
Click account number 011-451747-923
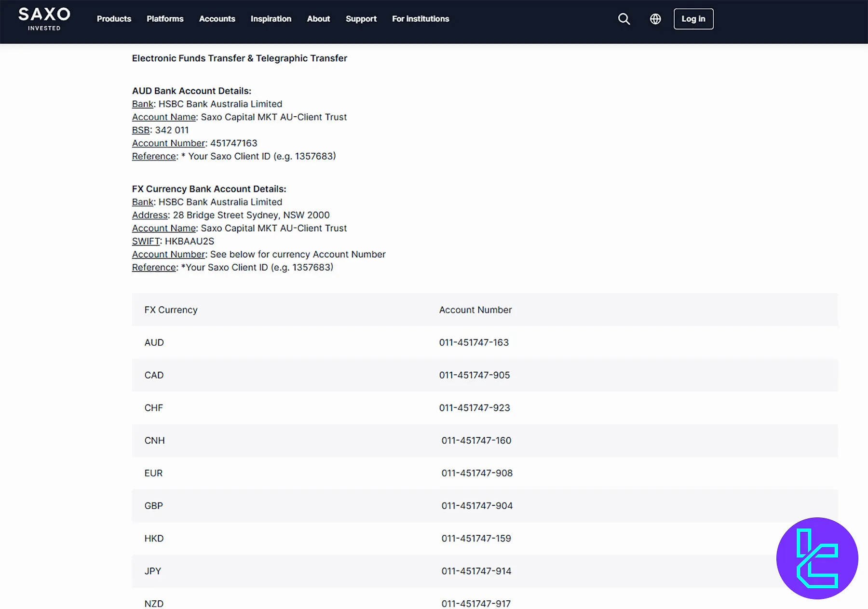click(x=475, y=408)
